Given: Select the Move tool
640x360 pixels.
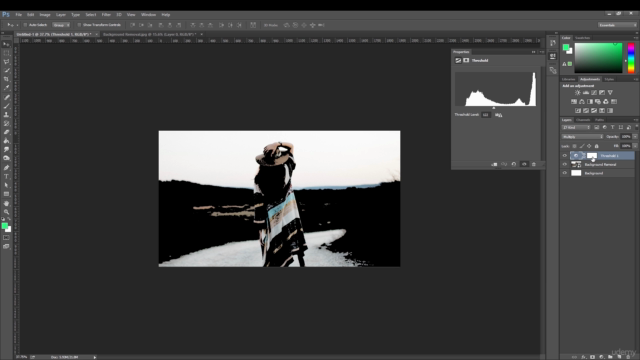Looking at the screenshot, I should click(6, 44).
